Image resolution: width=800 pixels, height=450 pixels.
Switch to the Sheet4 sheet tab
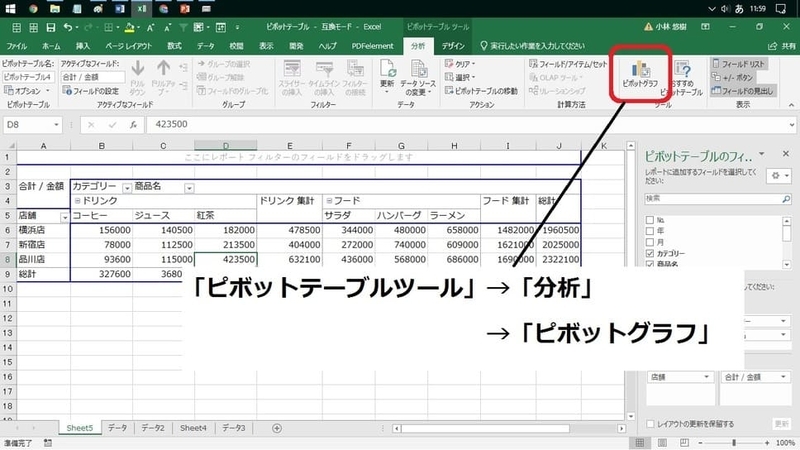point(193,428)
